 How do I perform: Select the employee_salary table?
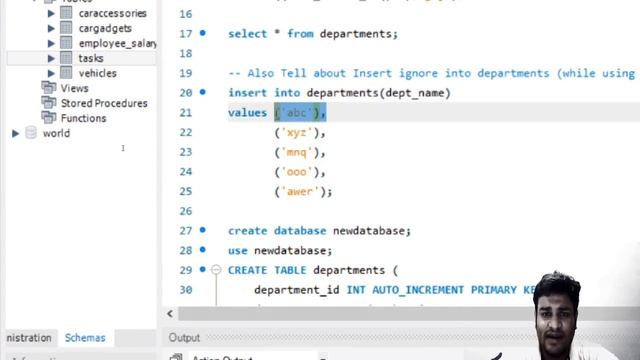(118, 43)
